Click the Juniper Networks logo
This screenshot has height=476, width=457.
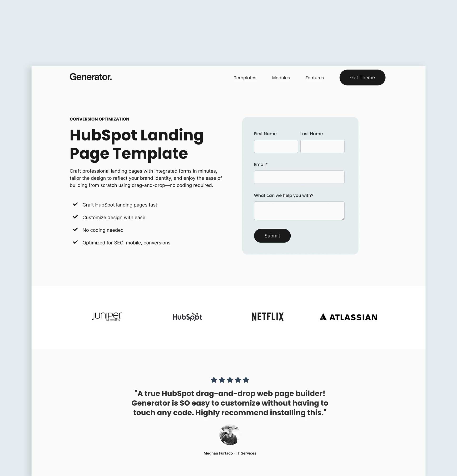(x=107, y=316)
